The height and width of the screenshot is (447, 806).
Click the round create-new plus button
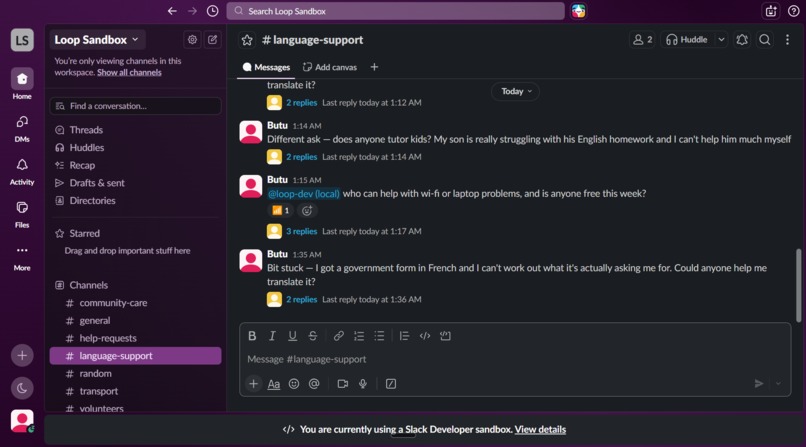point(22,355)
